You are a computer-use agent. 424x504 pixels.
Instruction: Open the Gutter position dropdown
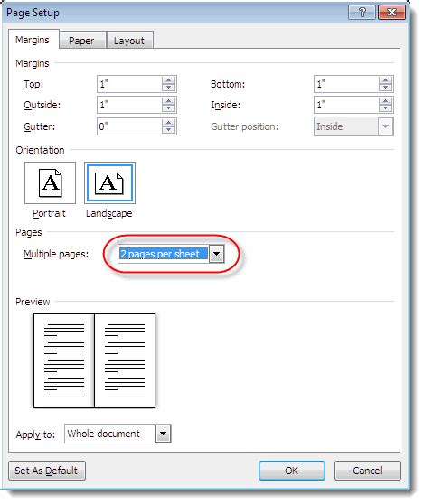(x=385, y=126)
